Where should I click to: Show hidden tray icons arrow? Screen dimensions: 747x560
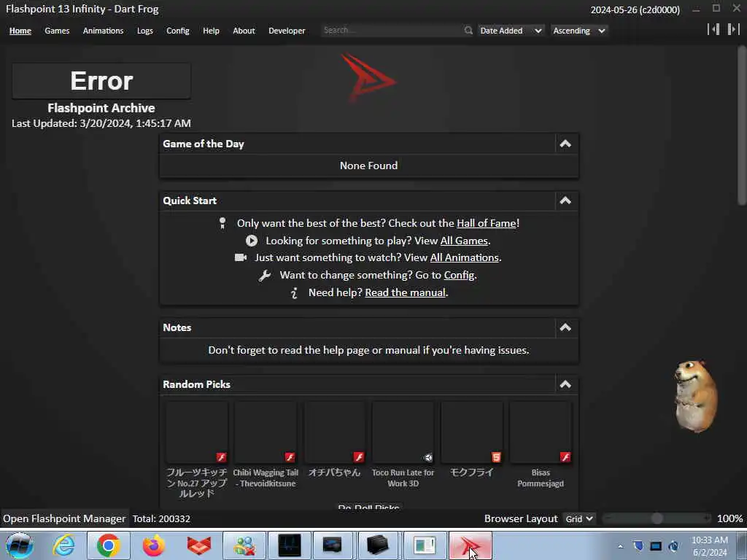click(620, 546)
